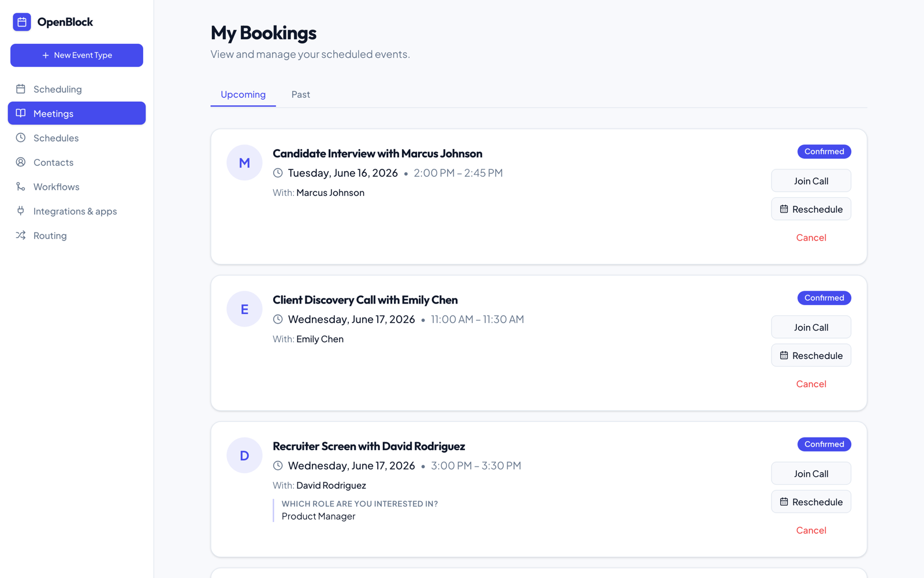Click the calendar icon on Emily Chen's Reschedule button
Screen dimensions: 924x578
point(784,355)
